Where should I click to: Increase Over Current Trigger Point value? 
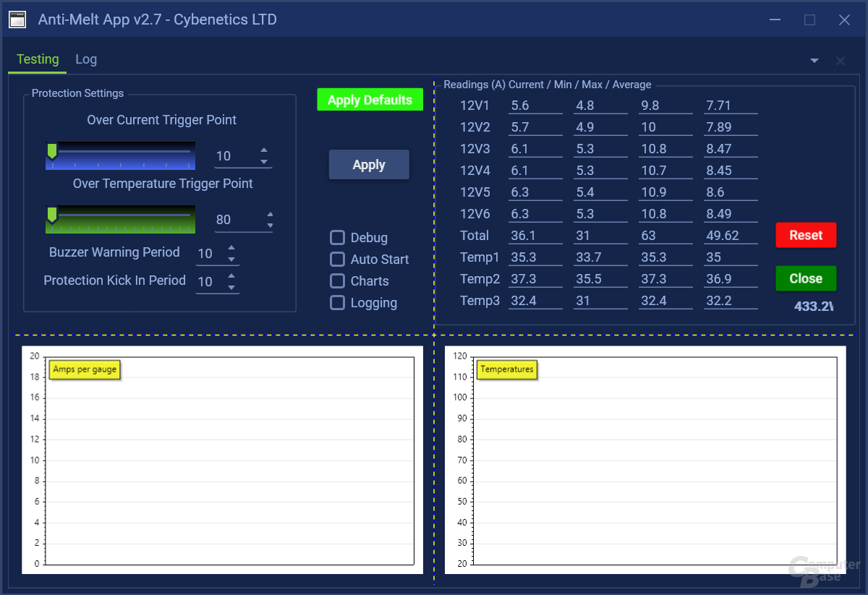pyautogui.click(x=264, y=150)
